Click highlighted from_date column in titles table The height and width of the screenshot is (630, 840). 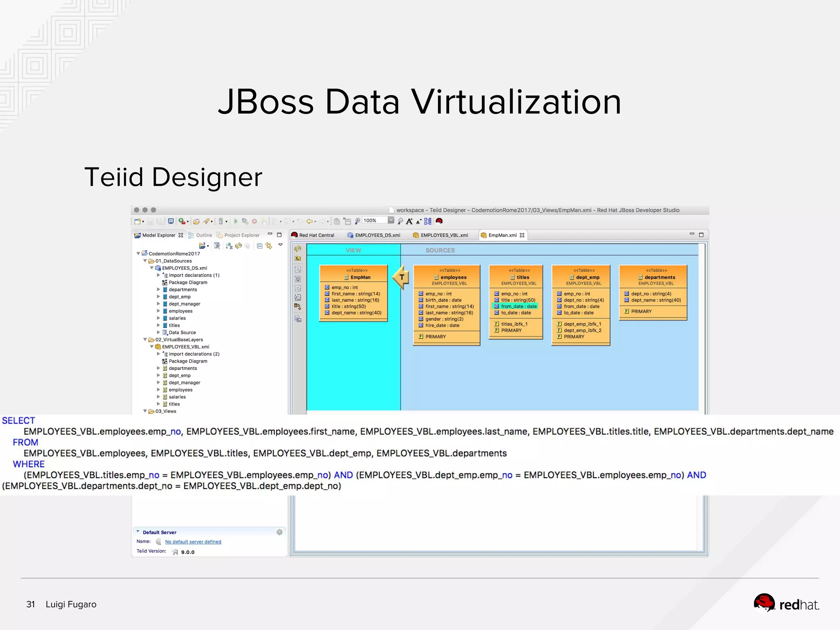coord(515,306)
